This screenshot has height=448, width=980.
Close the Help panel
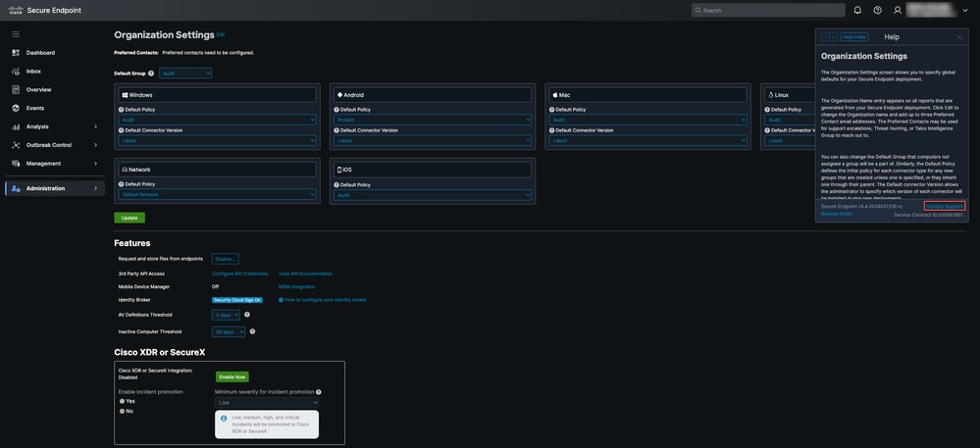click(x=959, y=37)
